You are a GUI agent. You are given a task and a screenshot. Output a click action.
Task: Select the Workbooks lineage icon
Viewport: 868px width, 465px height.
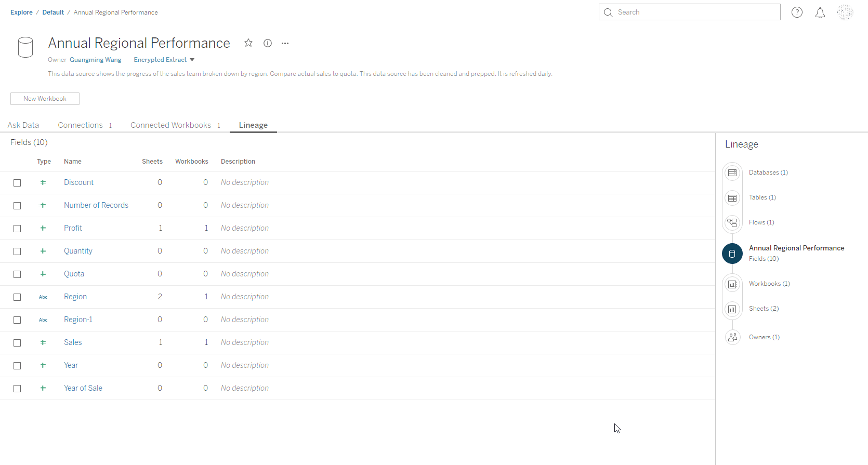732,284
